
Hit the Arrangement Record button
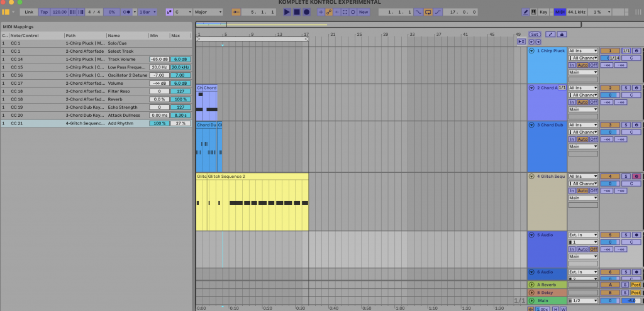pos(306,12)
